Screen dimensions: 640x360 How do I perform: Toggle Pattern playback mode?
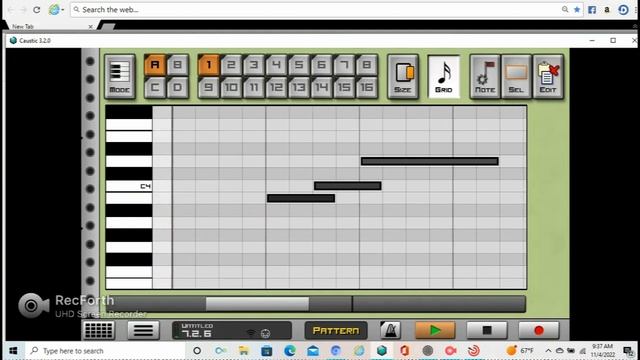pos(336,330)
